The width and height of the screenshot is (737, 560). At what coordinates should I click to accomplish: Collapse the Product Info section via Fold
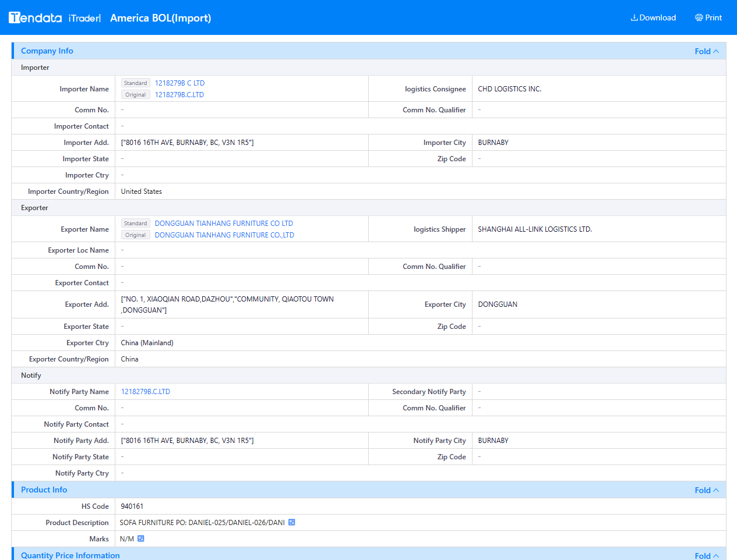click(707, 490)
